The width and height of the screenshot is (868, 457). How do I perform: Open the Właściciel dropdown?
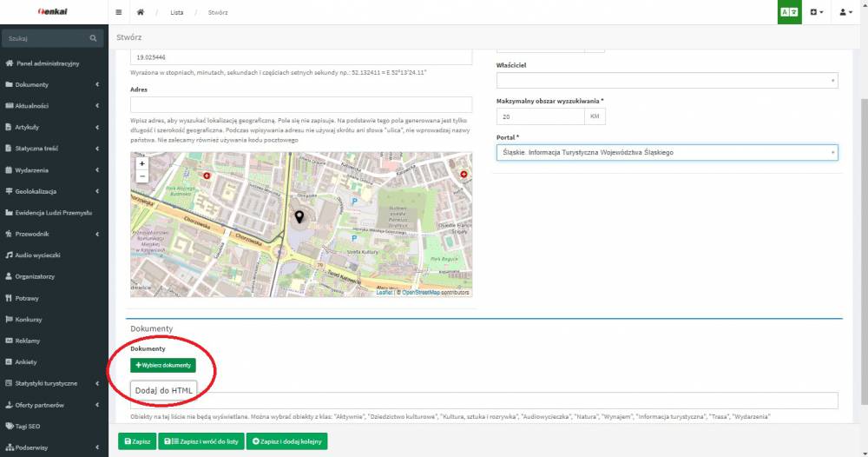point(666,81)
